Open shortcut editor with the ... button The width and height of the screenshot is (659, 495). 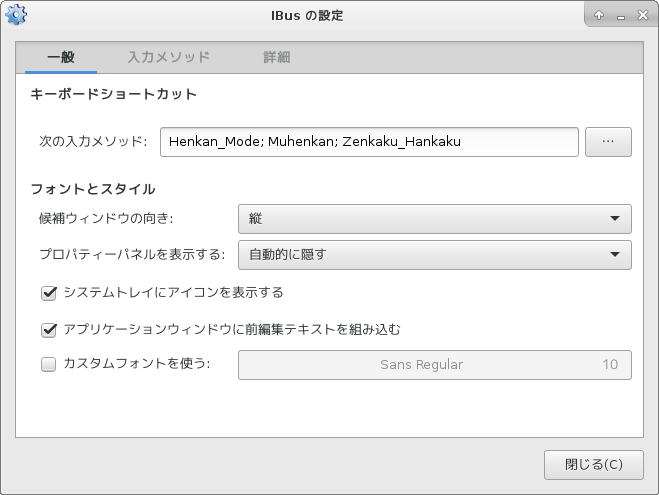(x=608, y=142)
